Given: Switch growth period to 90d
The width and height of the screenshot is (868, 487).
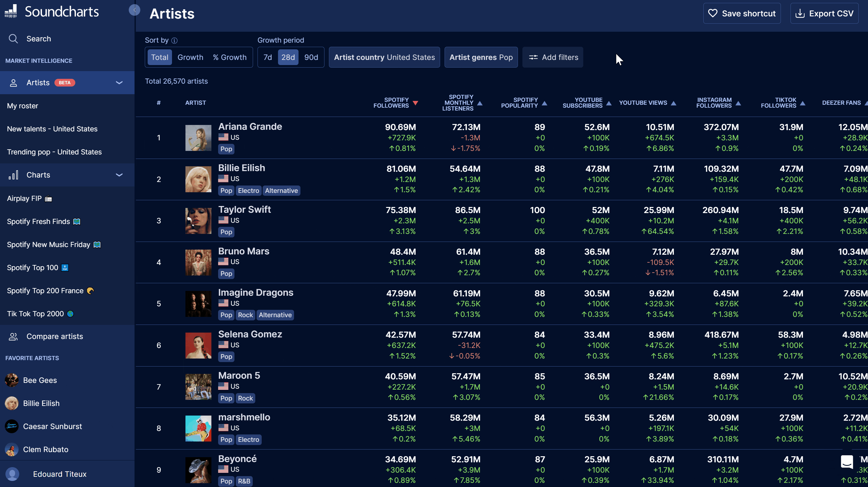Looking at the screenshot, I should tap(311, 57).
